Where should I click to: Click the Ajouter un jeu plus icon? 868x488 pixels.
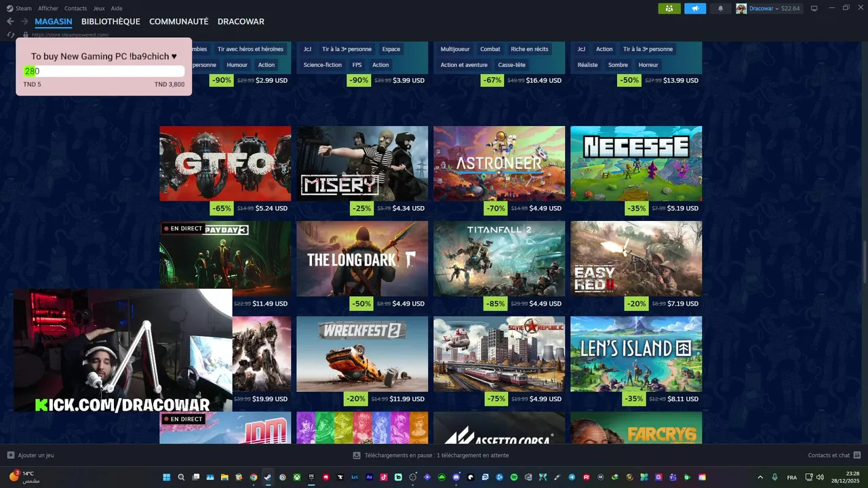pos(10,455)
